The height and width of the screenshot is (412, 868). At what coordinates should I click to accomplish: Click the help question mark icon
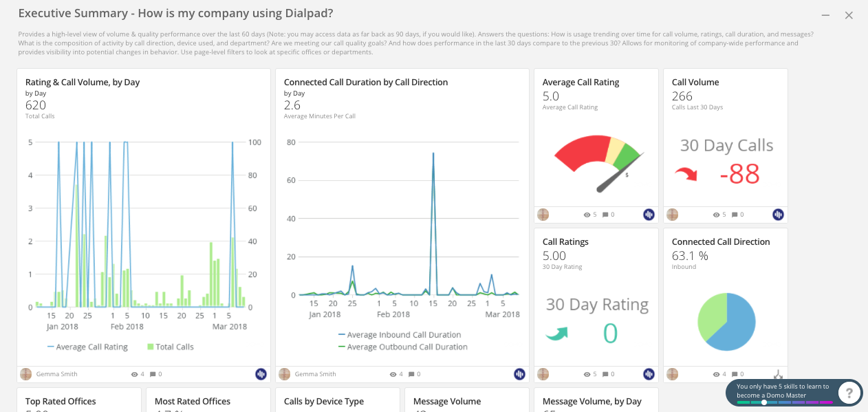tap(850, 393)
